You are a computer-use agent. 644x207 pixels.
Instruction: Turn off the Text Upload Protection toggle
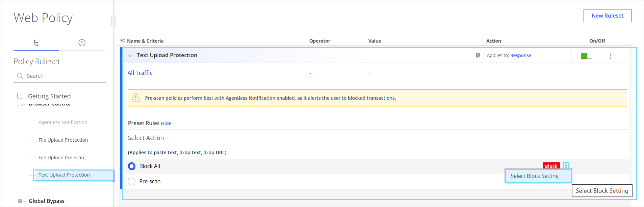pos(586,56)
